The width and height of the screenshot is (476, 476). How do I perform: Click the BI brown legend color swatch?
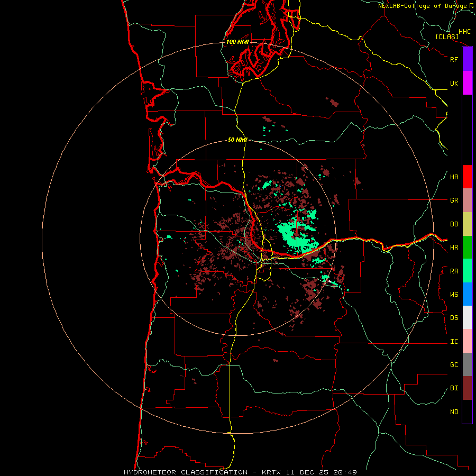tap(467, 388)
